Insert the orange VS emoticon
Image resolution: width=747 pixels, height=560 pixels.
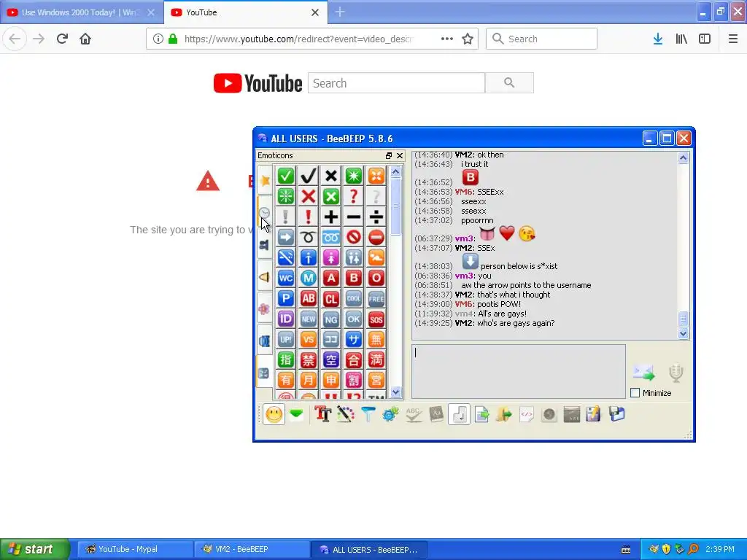[x=309, y=340]
